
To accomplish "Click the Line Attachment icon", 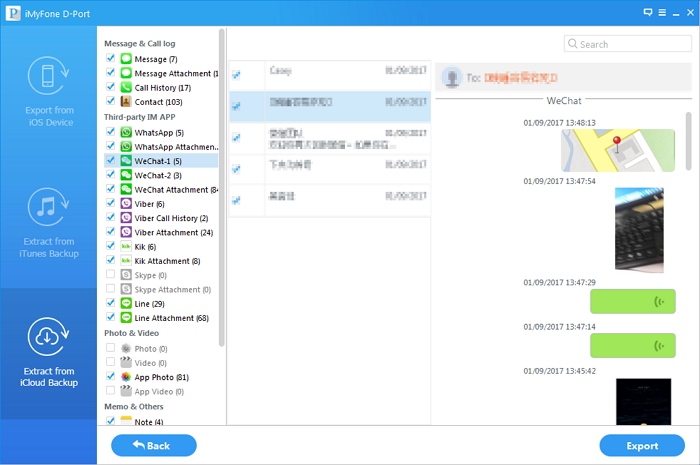I will (126, 318).
